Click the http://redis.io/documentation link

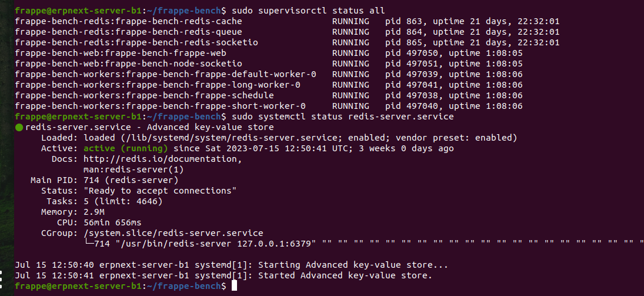(160, 159)
